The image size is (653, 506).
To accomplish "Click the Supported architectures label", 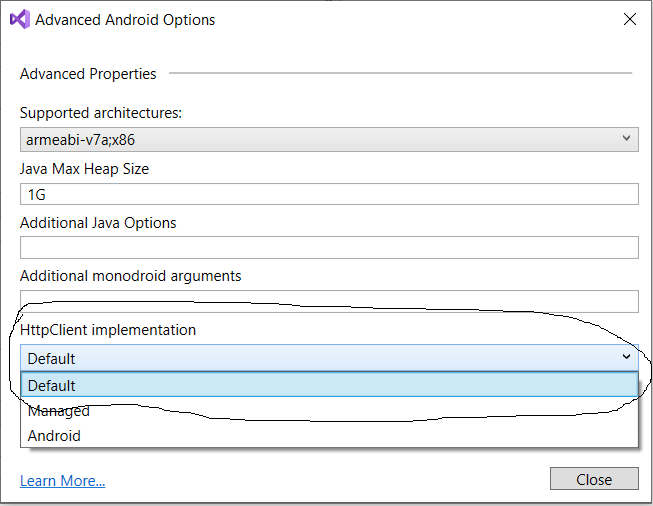I will [101, 113].
